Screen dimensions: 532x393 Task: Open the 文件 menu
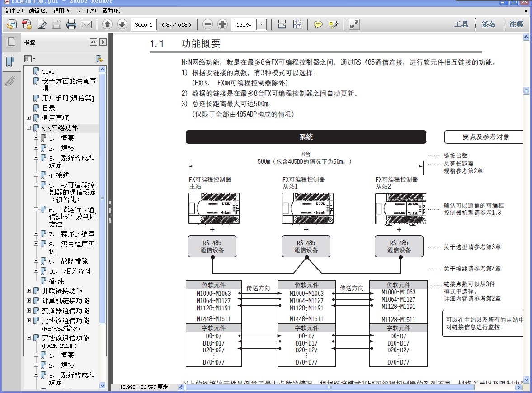point(13,11)
